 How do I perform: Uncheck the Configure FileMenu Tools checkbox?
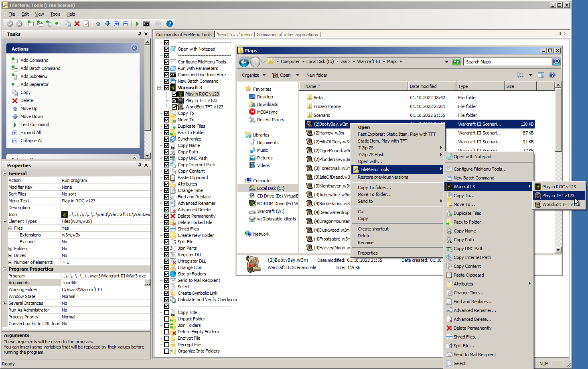click(x=166, y=62)
